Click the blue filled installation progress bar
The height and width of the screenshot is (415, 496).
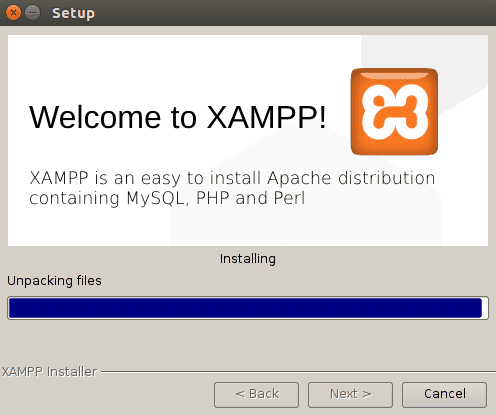click(245, 308)
